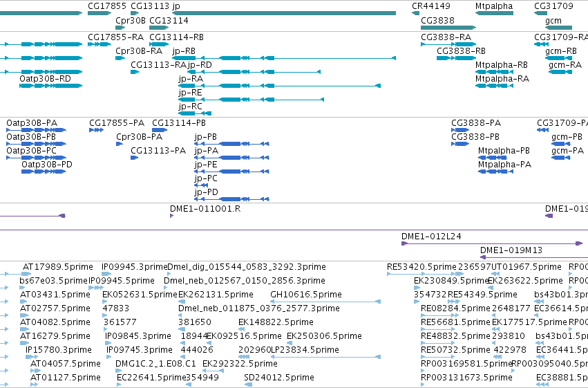Select transcript Oatp30B-RD
588x388 pixels.
pos(45,79)
